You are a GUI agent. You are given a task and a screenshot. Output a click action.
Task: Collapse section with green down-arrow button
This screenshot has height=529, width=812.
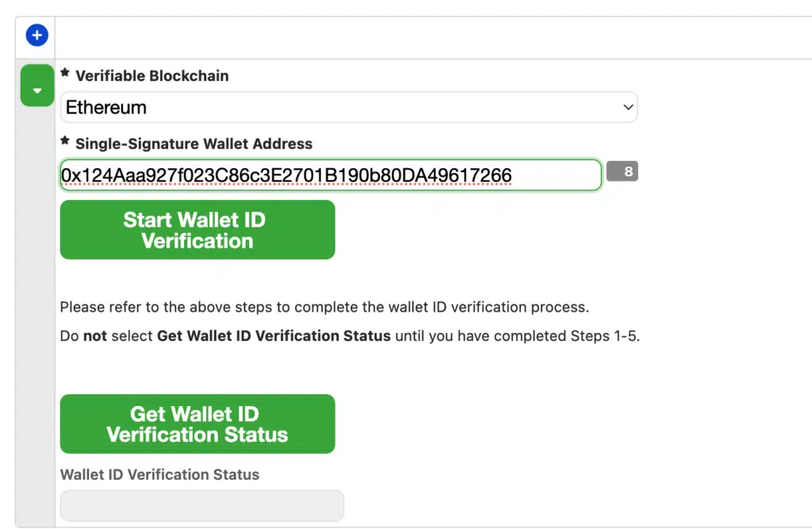click(36, 86)
